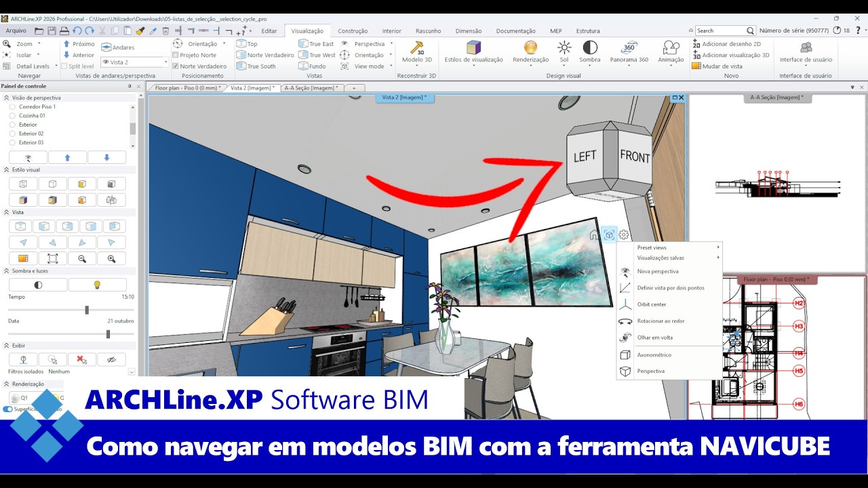Uncheck the Norte Verdadeiro checkbox
Image resolution: width=868 pixels, height=488 pixels.
[x=176, y=66]
